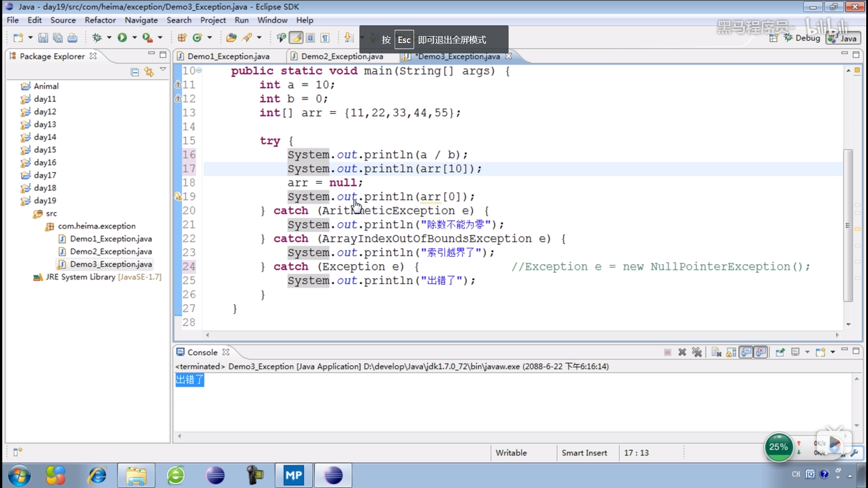
Task: Open Package Explorer view menu triangle
Action: click(163, 70)
